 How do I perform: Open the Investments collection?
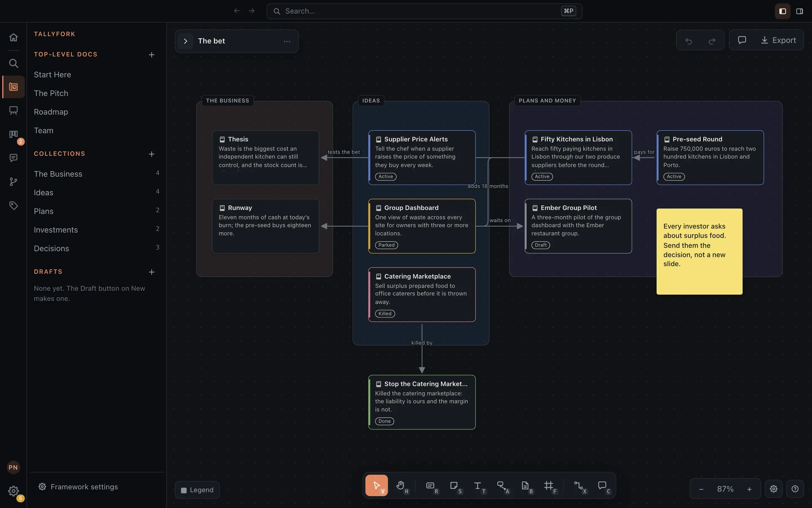(x=96, y=230)
